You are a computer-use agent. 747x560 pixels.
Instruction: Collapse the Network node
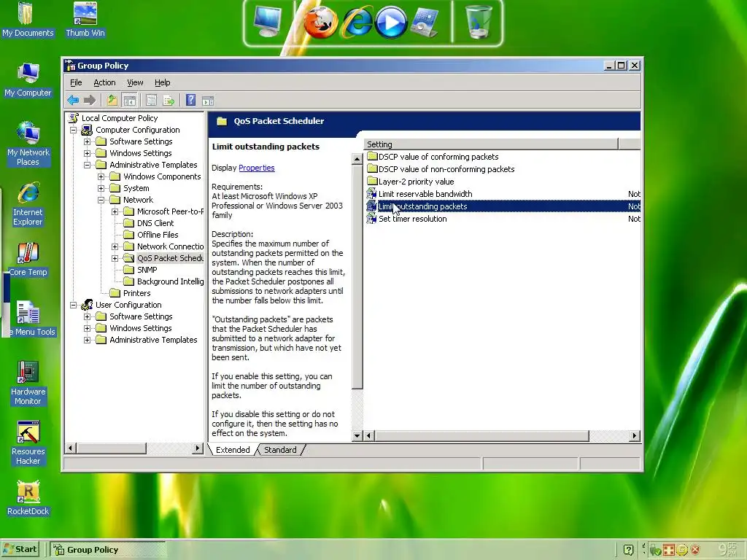pyautogui.click(x=101, y=200)
